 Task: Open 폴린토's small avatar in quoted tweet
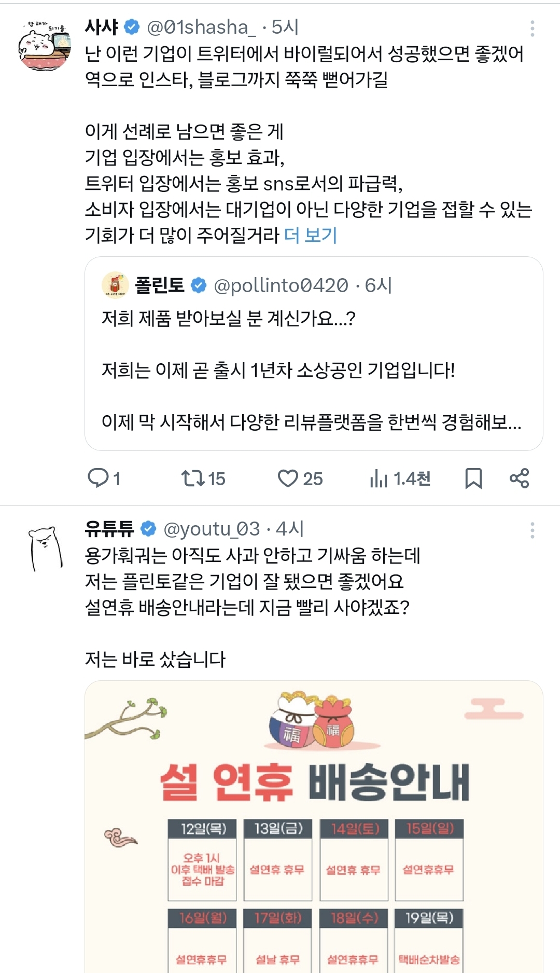(115, 285)
